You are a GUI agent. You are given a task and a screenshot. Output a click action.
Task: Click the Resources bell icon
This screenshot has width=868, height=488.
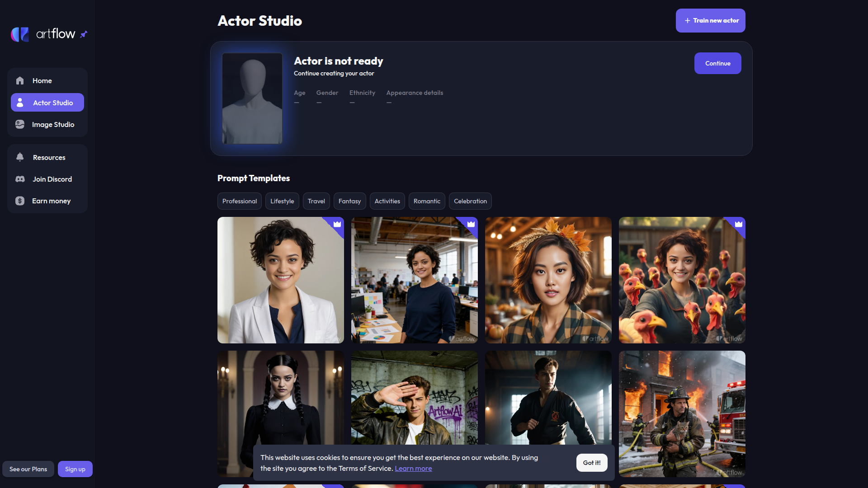(x=20, y=157)
